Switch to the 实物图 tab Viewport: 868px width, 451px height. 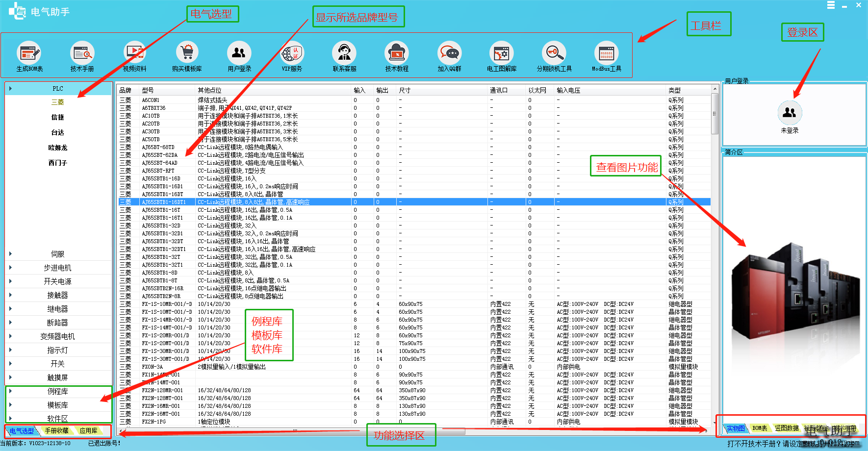click(736, 428)
